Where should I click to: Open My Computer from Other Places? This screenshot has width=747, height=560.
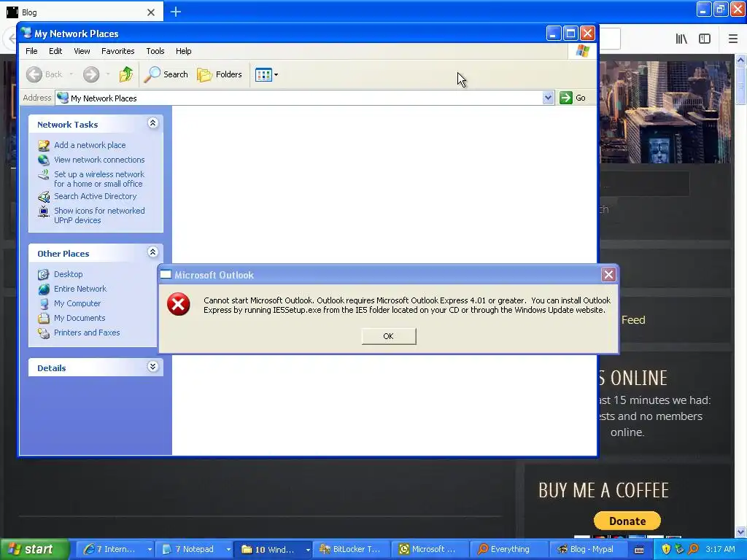coord(77,303)
